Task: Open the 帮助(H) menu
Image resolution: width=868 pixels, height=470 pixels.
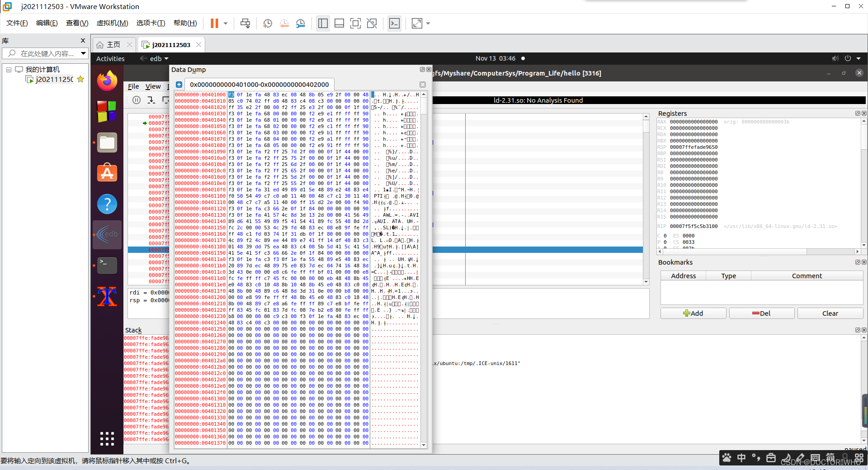Action: point(185,23)
